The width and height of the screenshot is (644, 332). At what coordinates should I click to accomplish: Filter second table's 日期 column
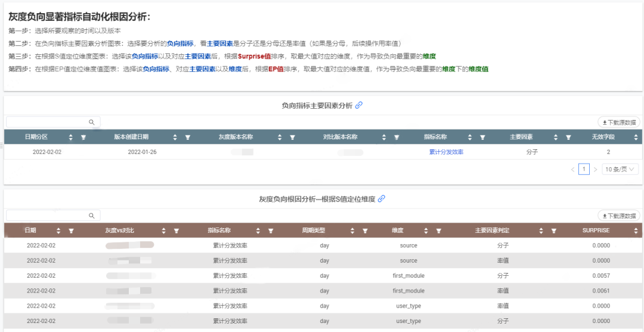71,231
